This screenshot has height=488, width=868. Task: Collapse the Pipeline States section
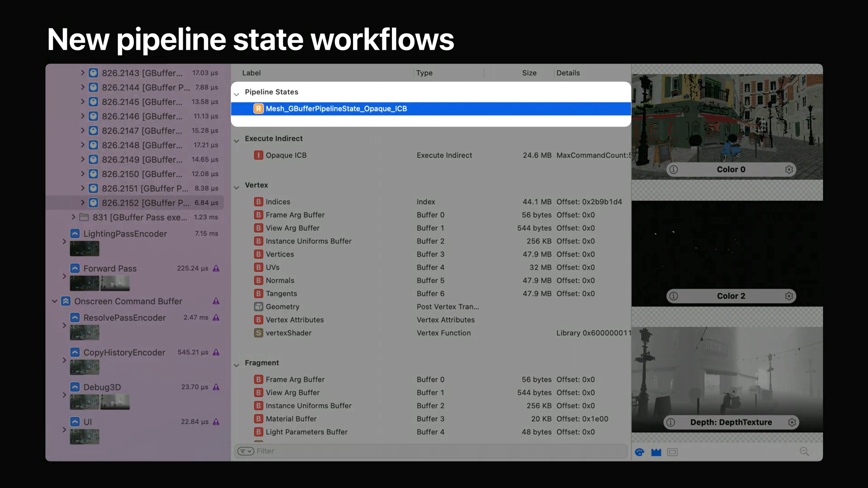[236, 94]
